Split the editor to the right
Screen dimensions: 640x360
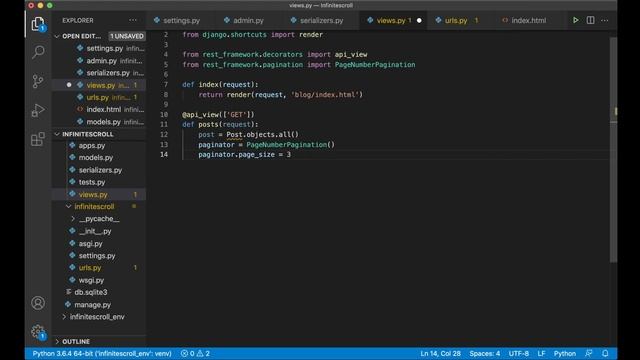[x=590, y=20]
